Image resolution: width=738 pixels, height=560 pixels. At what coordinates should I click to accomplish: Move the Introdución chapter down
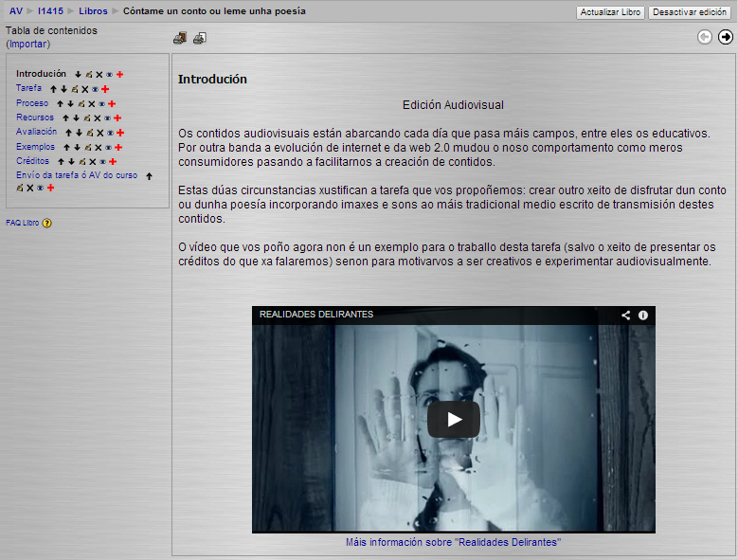tap(78, 74)
